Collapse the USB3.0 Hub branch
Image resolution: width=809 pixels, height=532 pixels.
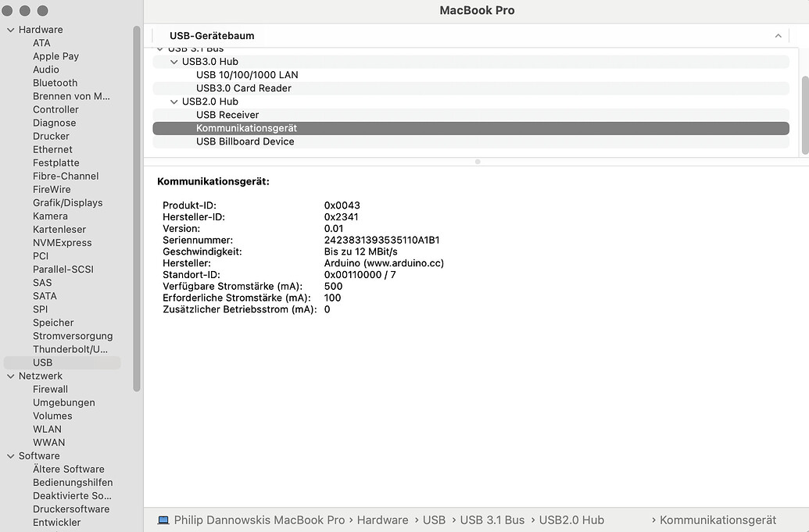(x=174, y=61)
